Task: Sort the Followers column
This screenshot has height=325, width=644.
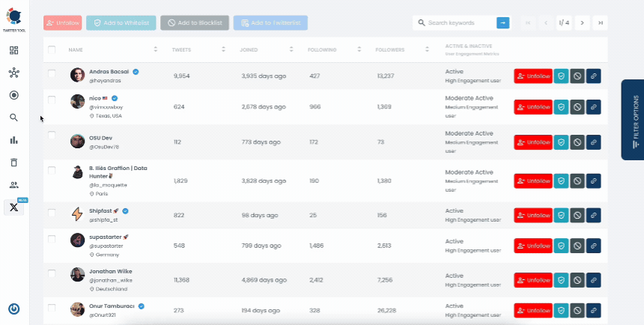Action: click(x=429, y=50)
